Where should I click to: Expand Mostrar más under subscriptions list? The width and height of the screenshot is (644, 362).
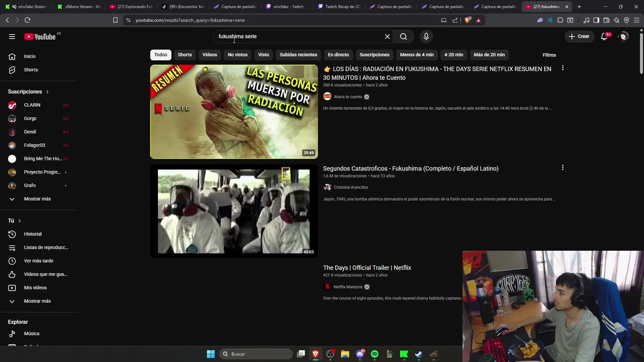click(38, 199)
